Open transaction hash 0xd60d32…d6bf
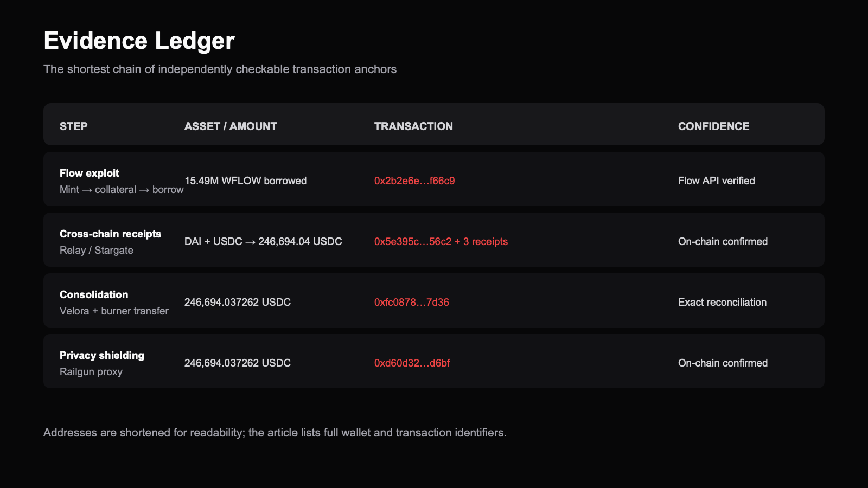The height and width of the screenshot is (488, 868). [x=412, y=363]
